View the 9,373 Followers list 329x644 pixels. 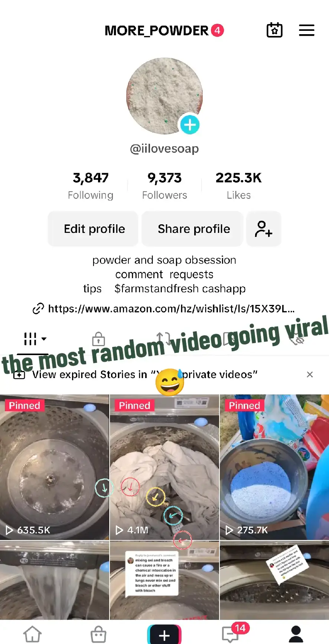coord(164,185)
